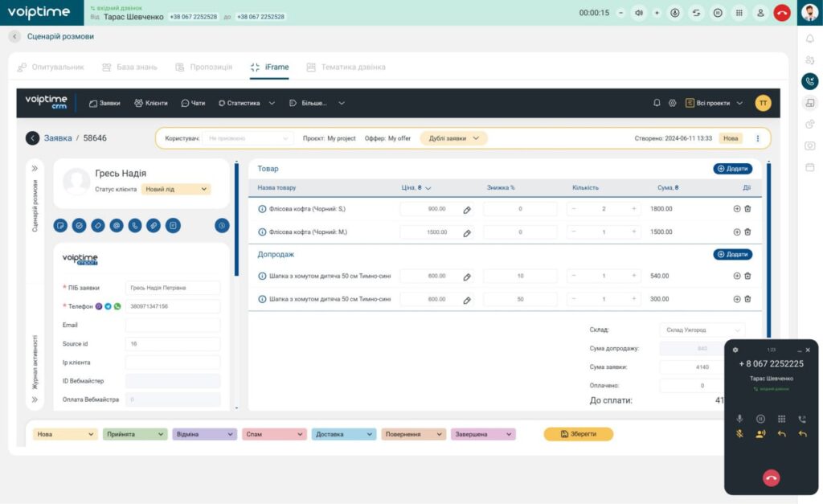Screen dimensions: 823x504
Task: Click Додати button in Товар section
Action: point(733,169)
